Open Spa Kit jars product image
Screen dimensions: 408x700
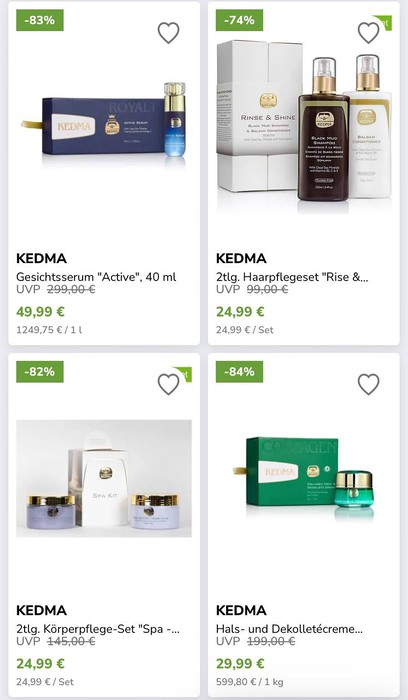(104, 478)
